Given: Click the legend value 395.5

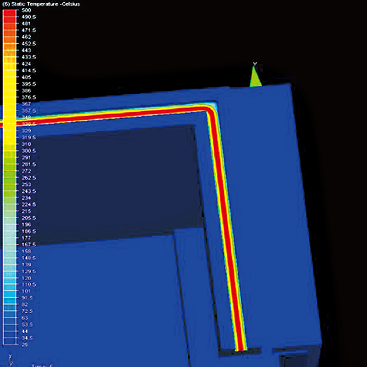Looking at the screenshot, I should [29, 84].
